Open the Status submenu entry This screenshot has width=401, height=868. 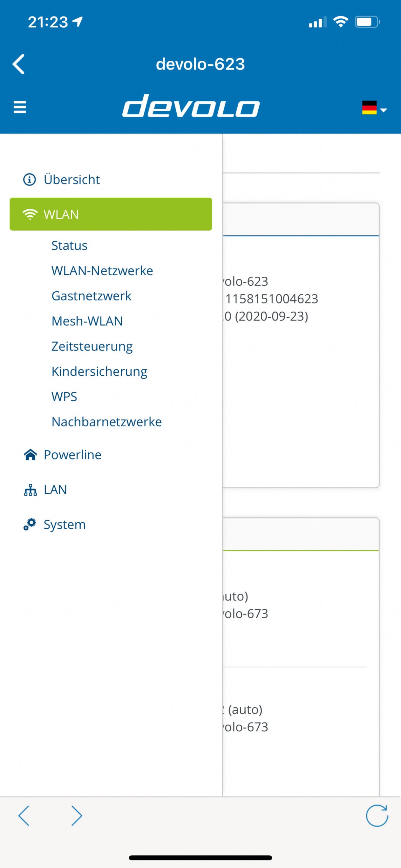pyautogui.click(x=69, y=245)
